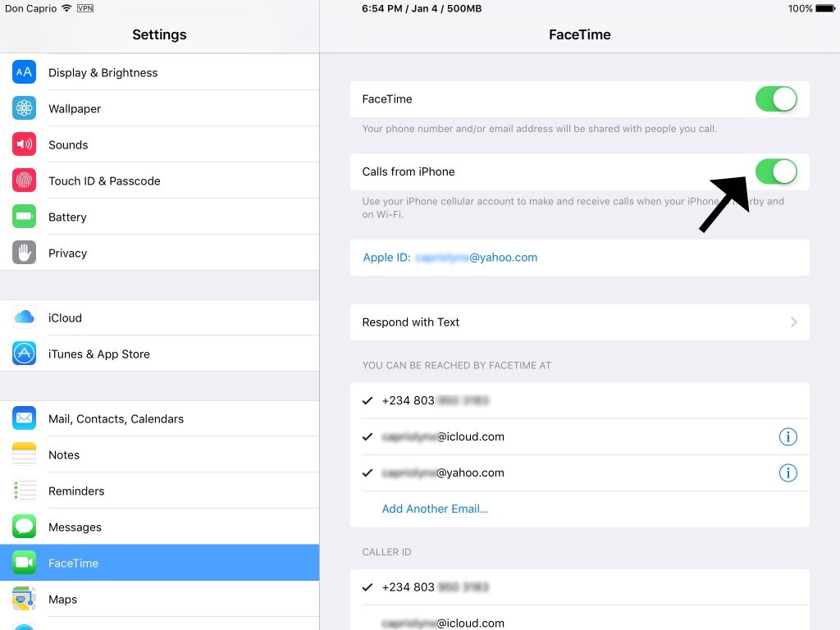This screenshot has width=840, height=630.
Task: Tap the Wi-Fi status icon
Action: pyautogui.click(x=66, y=8)
